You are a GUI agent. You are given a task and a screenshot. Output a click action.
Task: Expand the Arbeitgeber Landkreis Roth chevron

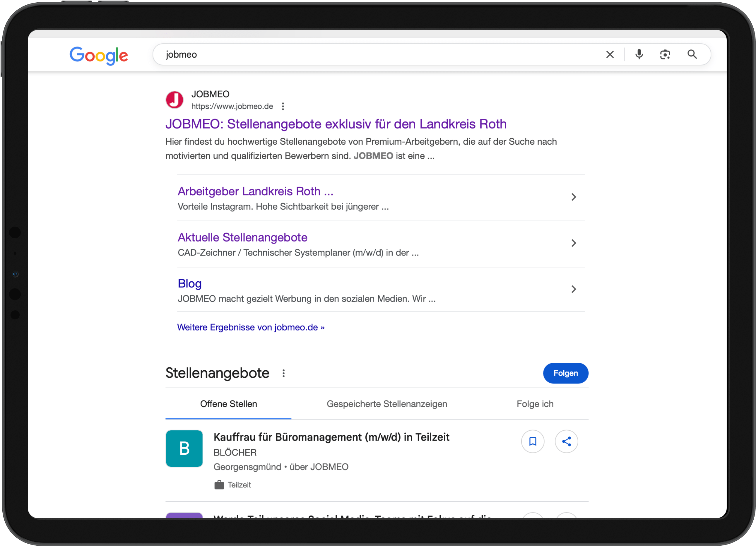pyautogui.click(x=574, y=197)
